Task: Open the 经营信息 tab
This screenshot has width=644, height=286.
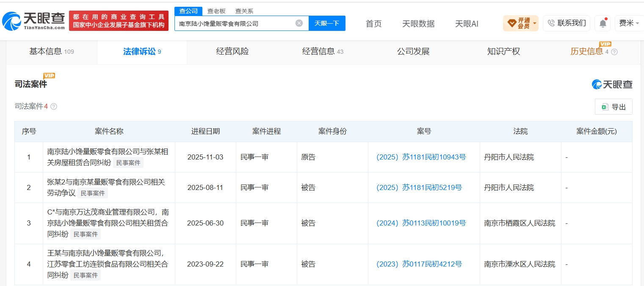Action: click(x=323, y=52)
